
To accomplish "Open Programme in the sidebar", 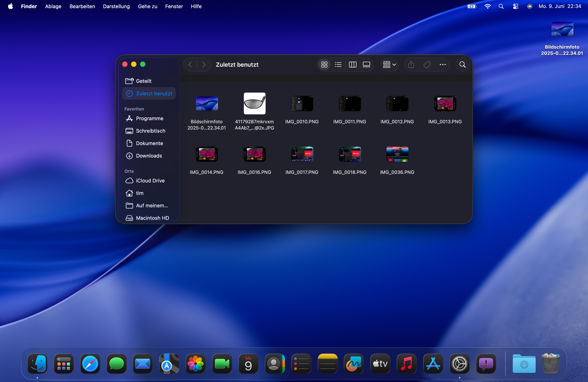I will [149, 118].
